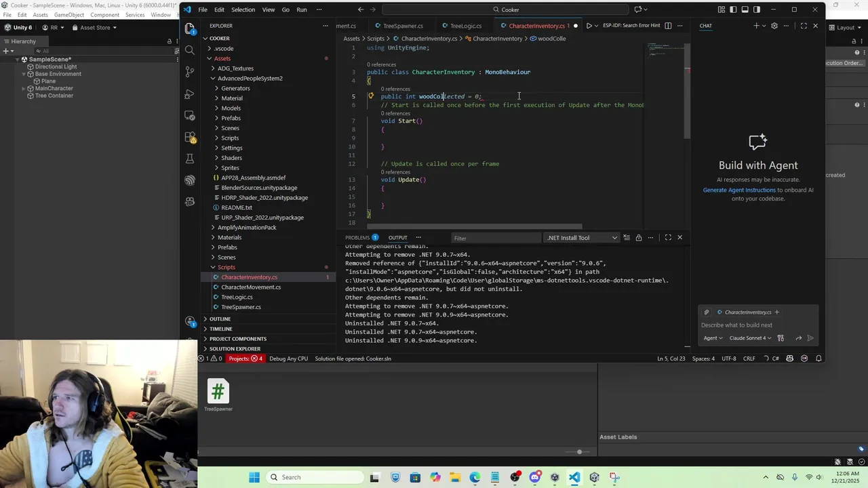
Task: Attach context with paperclip in chat
Action: [707, 312]
